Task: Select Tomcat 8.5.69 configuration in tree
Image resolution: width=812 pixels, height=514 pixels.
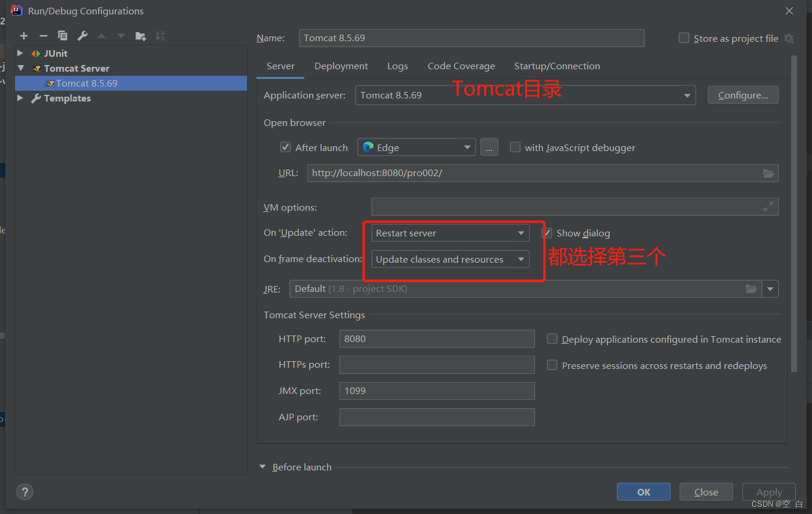Action: pyautogui.click(x=131, y=83)
